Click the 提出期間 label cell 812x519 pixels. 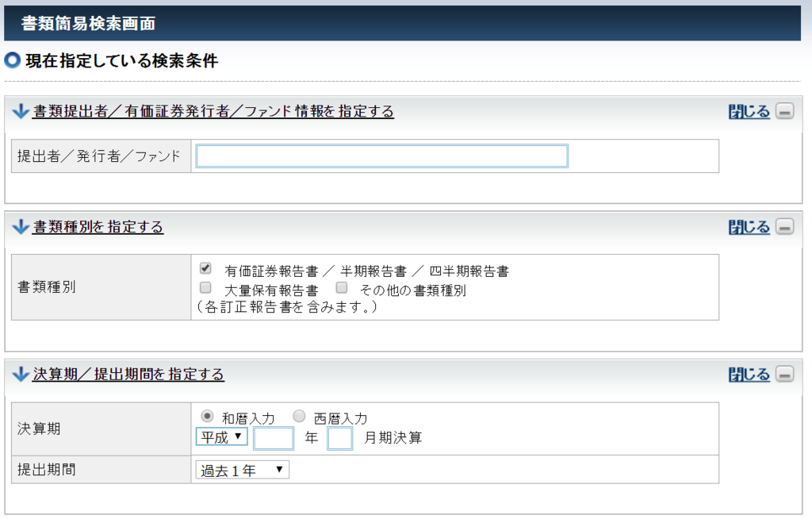(101, 470)
